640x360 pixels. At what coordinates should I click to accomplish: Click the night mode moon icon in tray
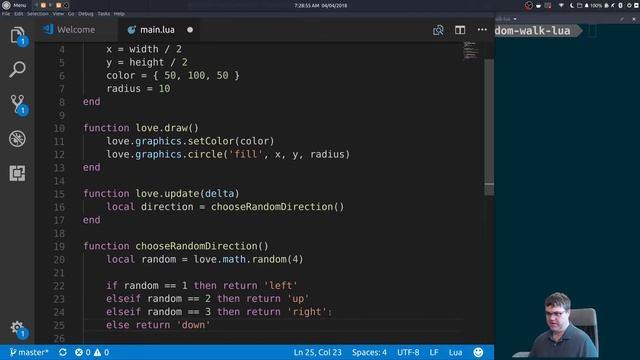point(571,5)
